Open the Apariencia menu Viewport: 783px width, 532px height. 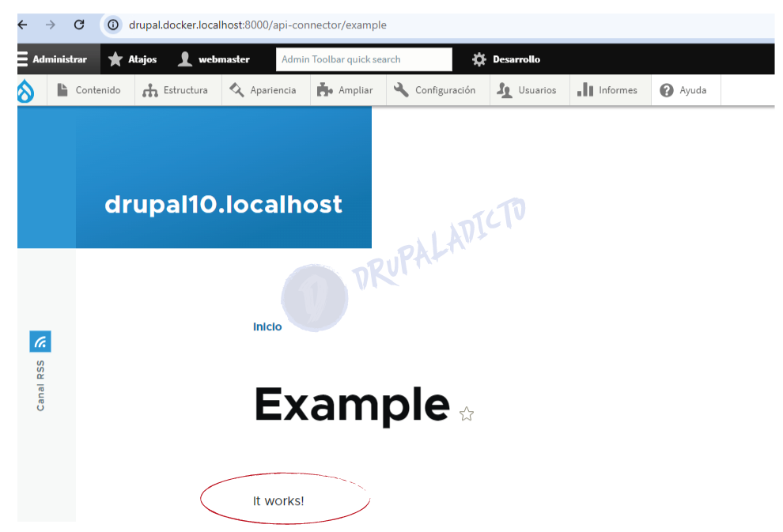[x=263, y=90]
